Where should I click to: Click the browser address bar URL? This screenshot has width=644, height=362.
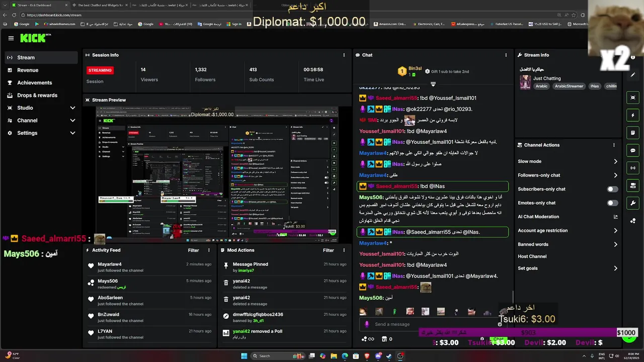[x=54, y=15]
